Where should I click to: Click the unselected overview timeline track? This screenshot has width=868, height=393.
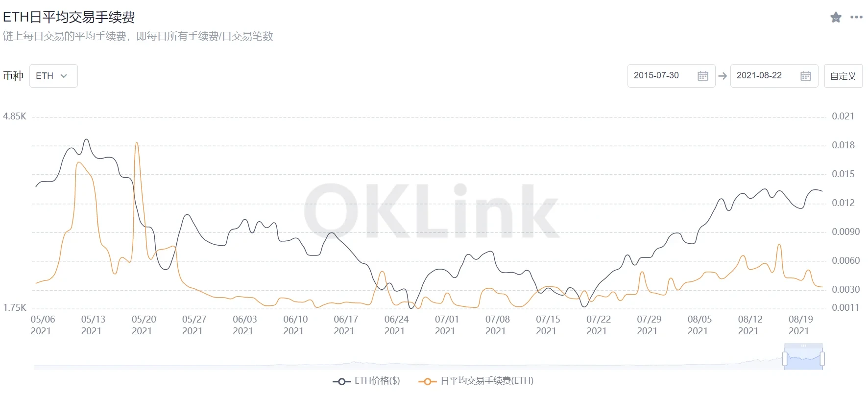[392, 365]
